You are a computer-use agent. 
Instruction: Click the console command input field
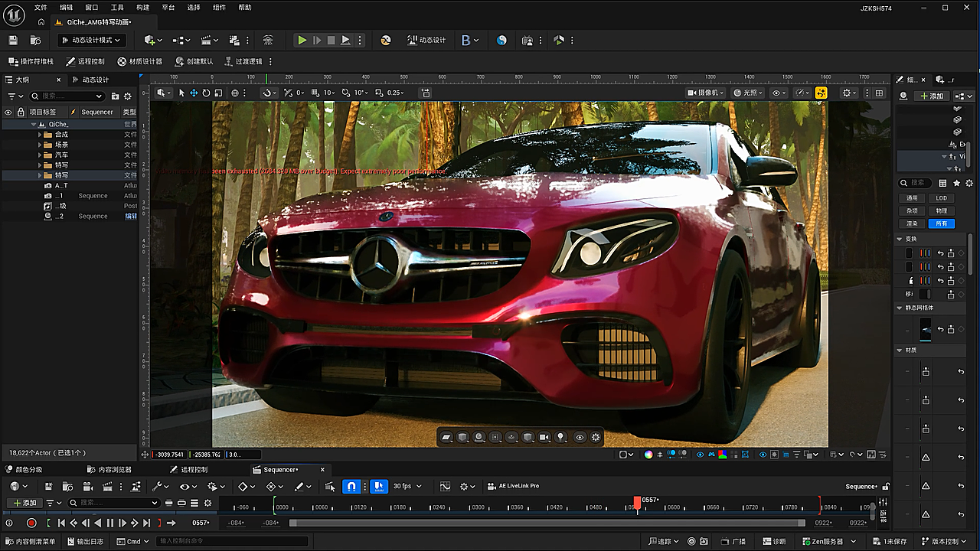(232, 541)
